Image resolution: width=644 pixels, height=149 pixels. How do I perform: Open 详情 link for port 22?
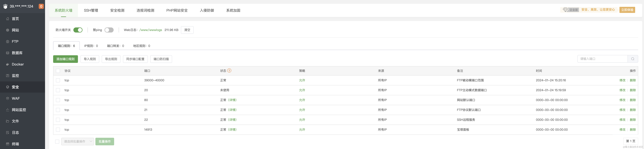[232, 120]
